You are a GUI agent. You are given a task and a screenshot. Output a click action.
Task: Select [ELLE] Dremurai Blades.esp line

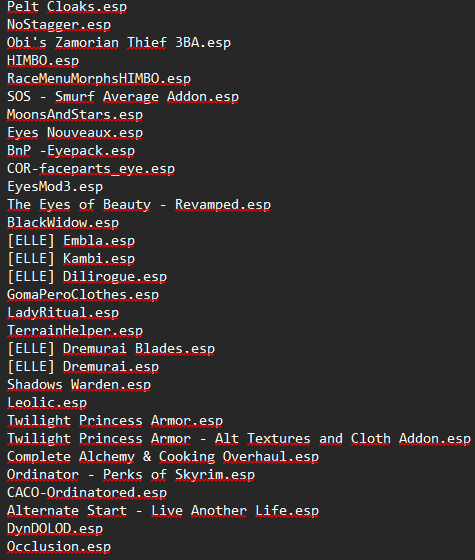click(x=111, y=349)
